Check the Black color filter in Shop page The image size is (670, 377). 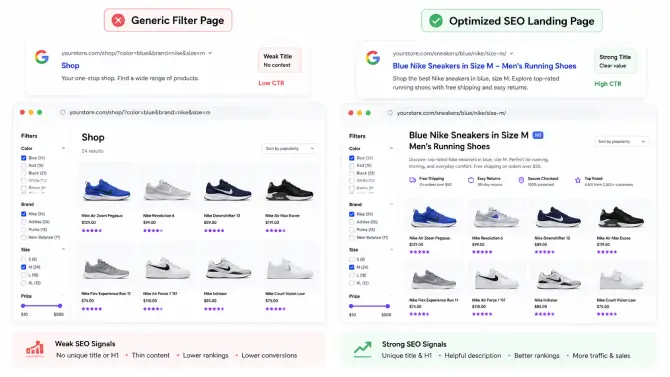coord(24,173)
